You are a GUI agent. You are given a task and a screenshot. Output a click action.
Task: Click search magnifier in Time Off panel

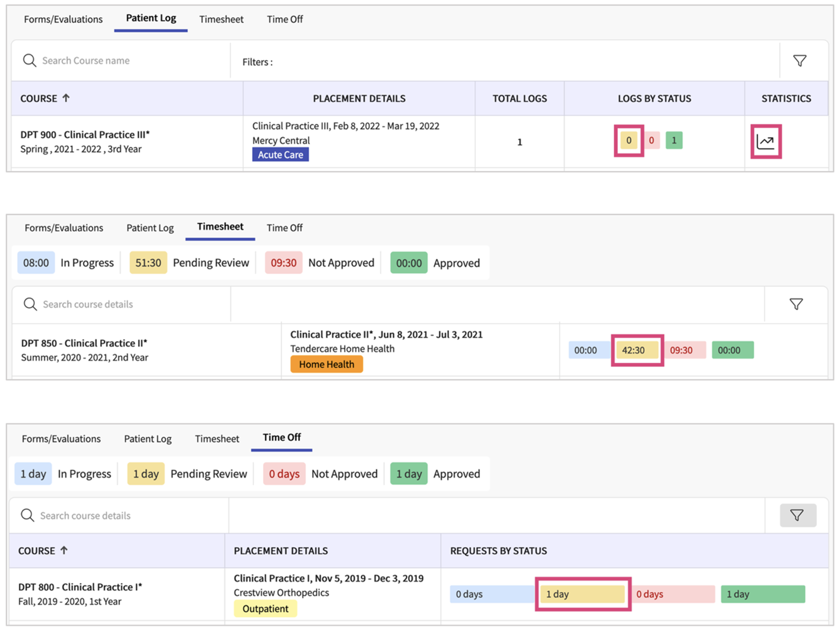[27, 515]
